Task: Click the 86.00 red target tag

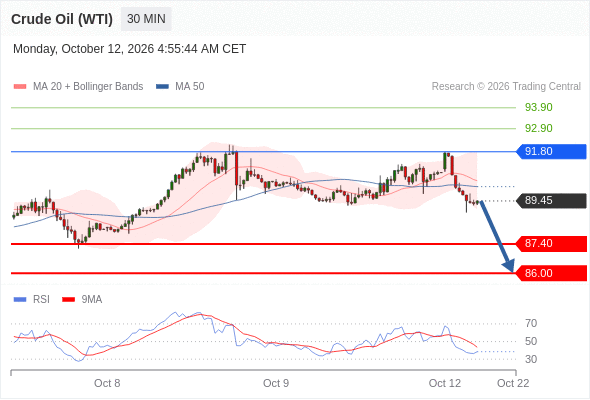Action: [x=550, y=273]
